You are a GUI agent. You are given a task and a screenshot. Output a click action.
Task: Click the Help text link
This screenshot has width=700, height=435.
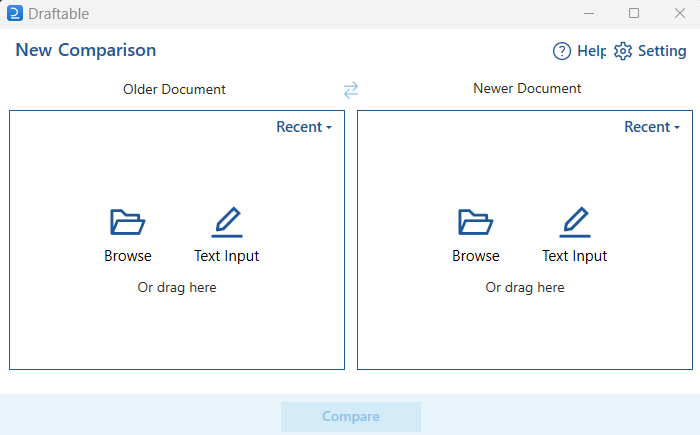[592, 51]
